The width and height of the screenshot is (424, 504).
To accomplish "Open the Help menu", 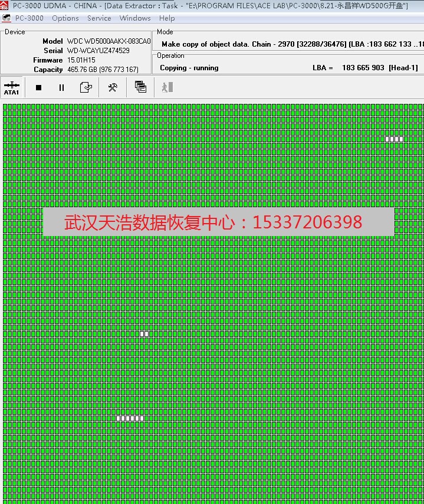I will click(x=167, y=18).
